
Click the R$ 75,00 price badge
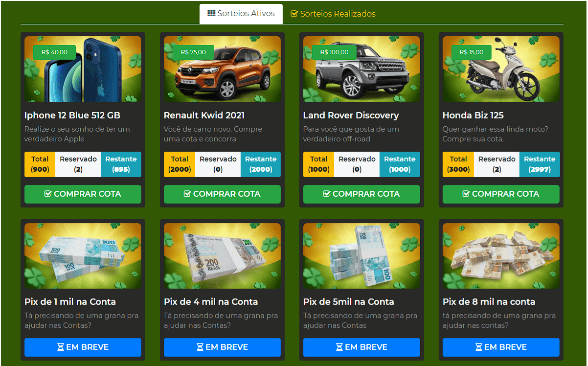pos(193,52)
